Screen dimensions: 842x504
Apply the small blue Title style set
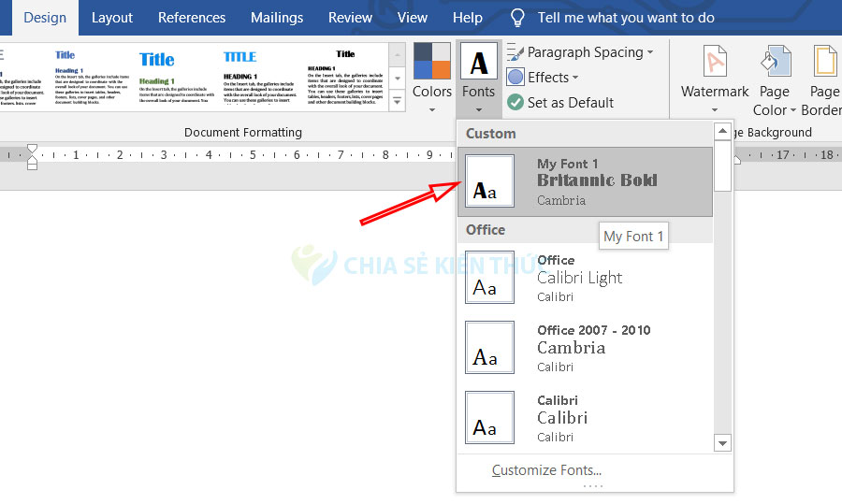tap(92, 78)
